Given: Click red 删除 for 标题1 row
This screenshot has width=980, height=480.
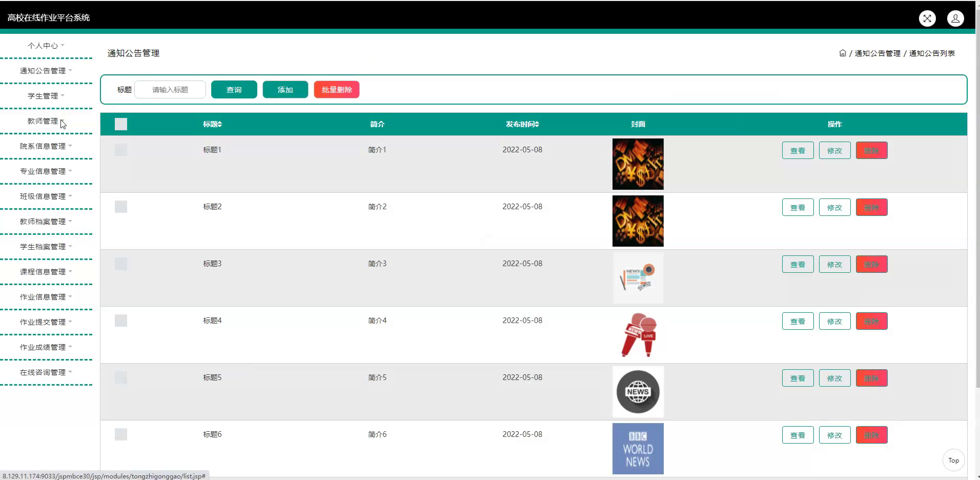Looking at the screenshot, I should coord(872,151).
